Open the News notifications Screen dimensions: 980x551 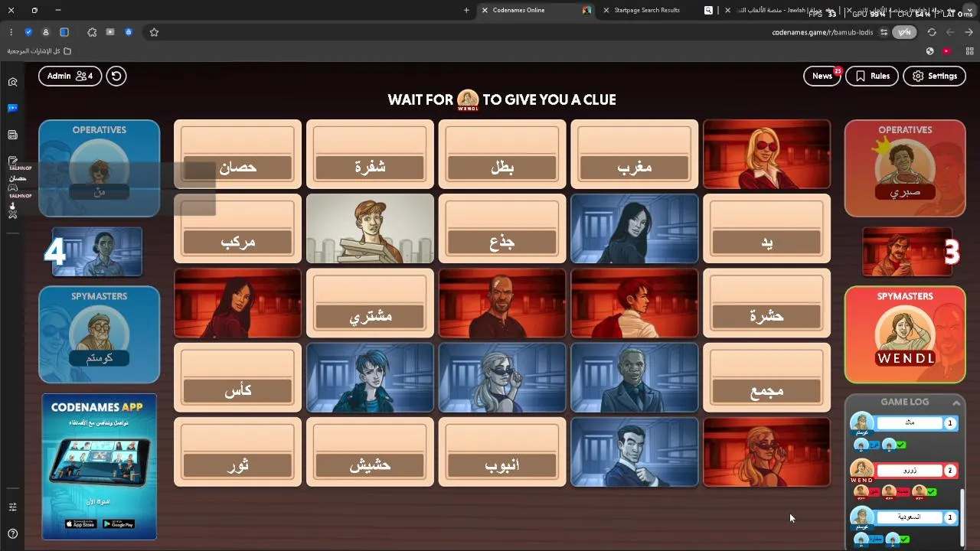pyautogui.click(x=822, y=76)
